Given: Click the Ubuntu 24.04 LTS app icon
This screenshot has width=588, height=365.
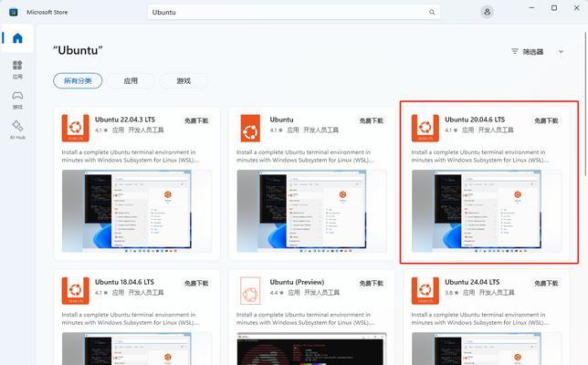Looking at the screenshot, I should [425, 290].
